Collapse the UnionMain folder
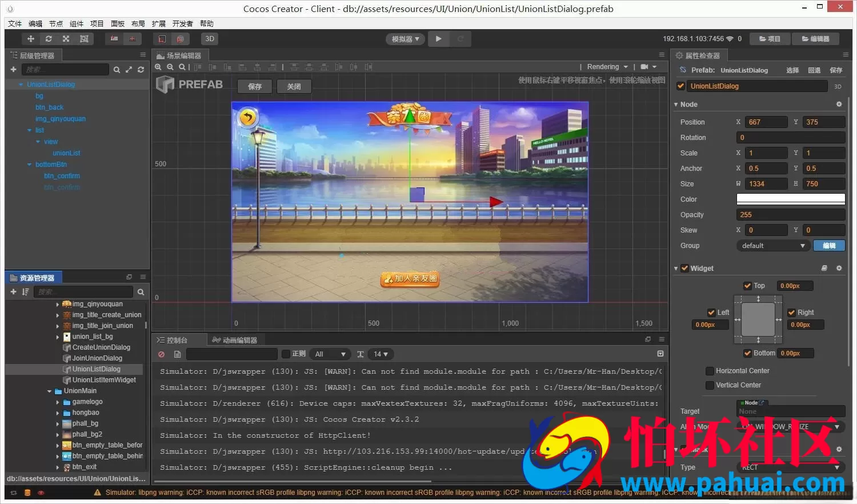This screenshot has height=504, width=857. (49, 391)
